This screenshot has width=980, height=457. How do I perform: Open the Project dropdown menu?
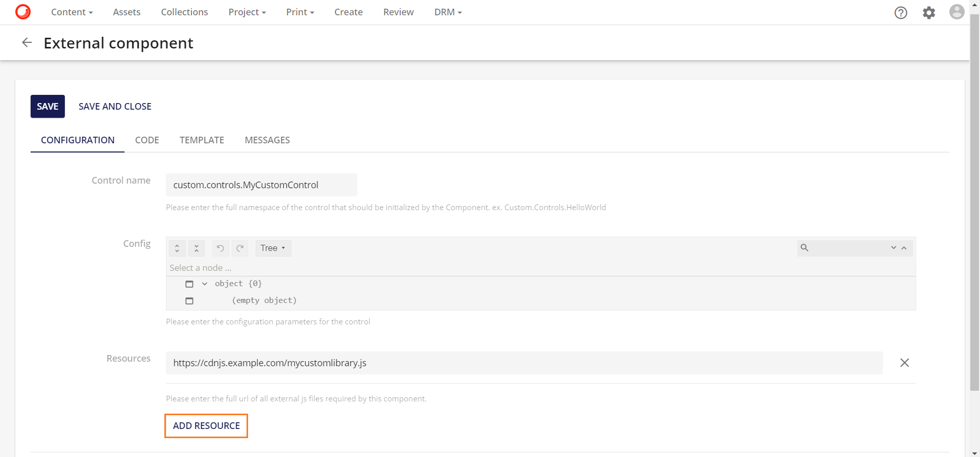[x=247, y=12]
